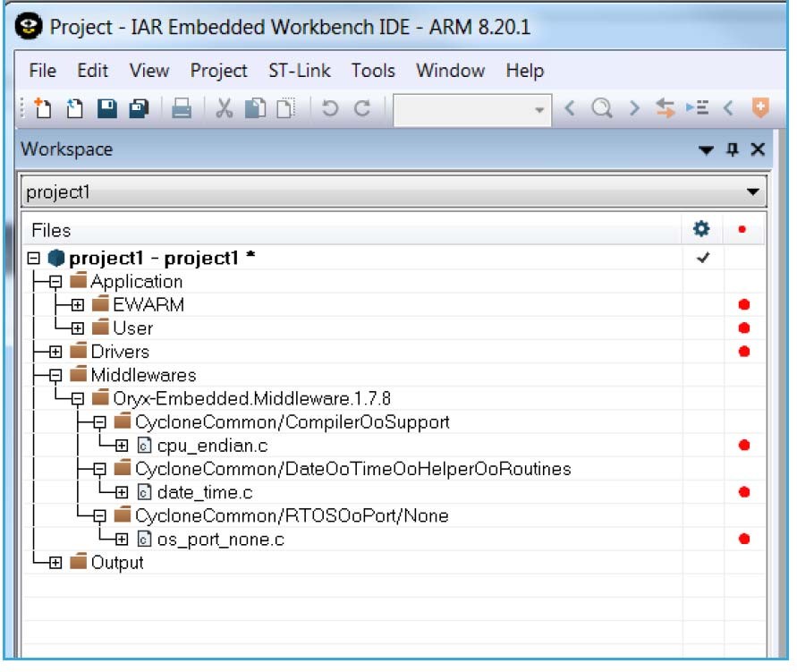Click Find Previous arrow beside search box
Screen dimensions: 797x672
coord(571,108)
